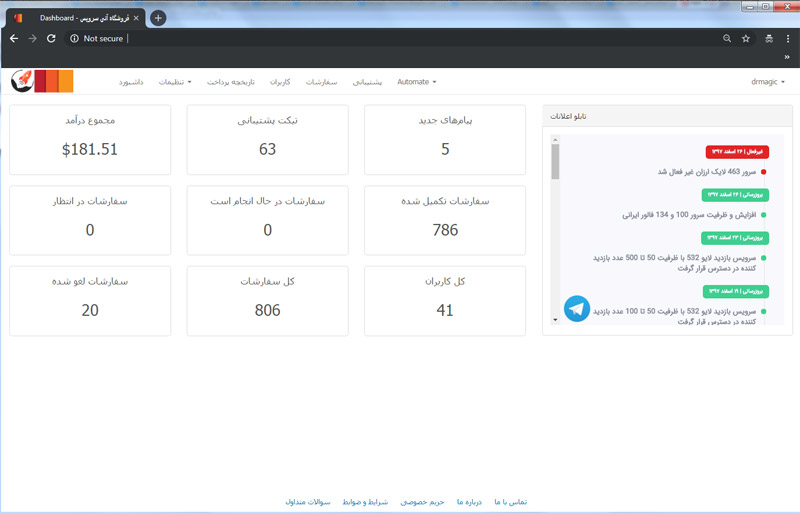
Task: Select the Dashboard browser tab
Action: point(76,18)
